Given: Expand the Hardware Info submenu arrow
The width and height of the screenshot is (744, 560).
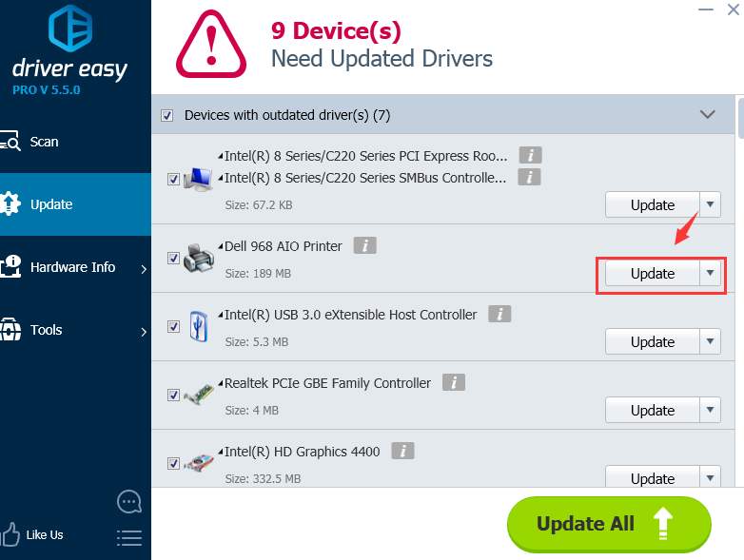Looking at the screenshot, I should 144,269.
